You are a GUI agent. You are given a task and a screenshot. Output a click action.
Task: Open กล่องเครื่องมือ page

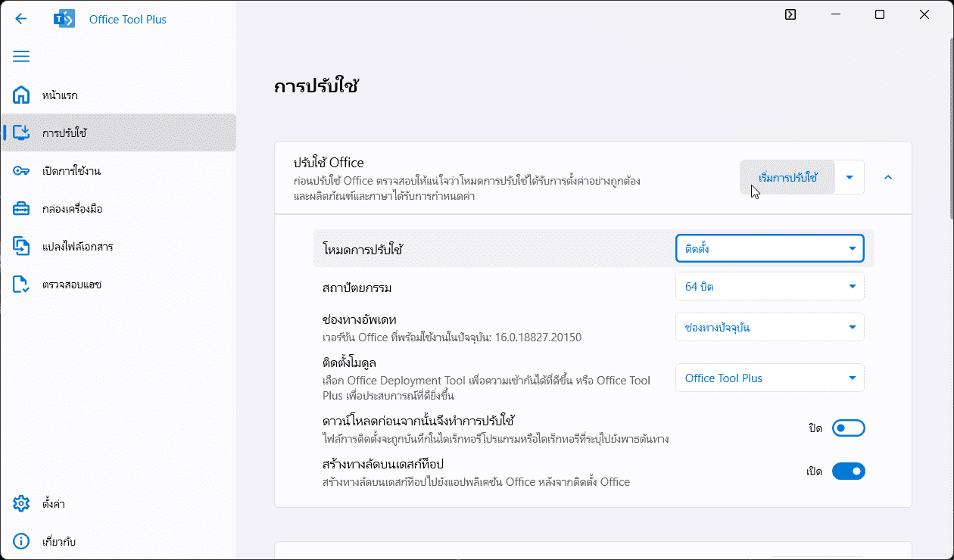tap(118, 209)
